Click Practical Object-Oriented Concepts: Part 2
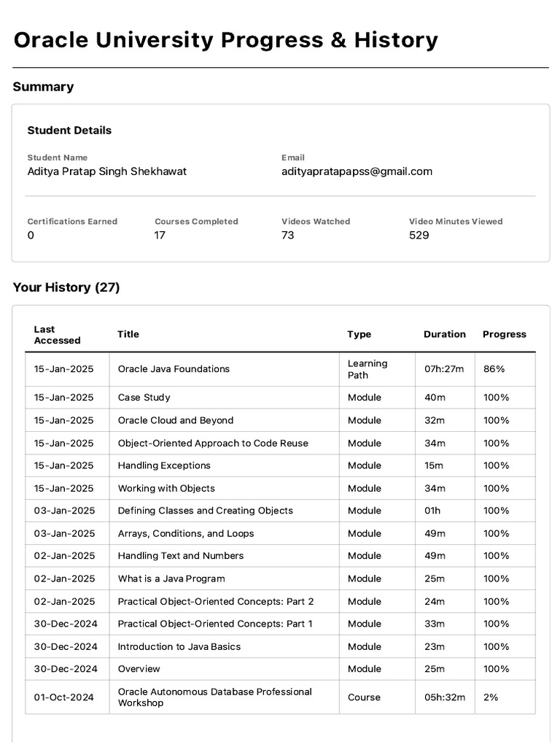The width and height of the screenshot is (560, 747). coord(216,601)
